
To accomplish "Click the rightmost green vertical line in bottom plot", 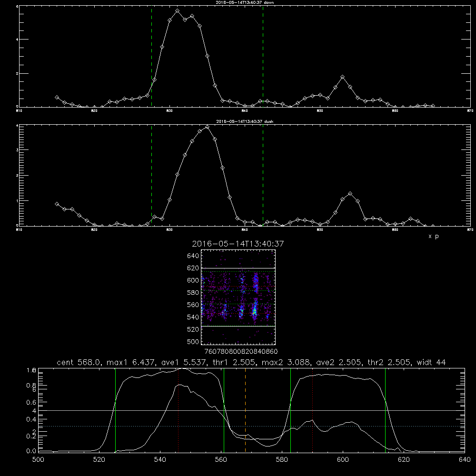I will 385,410.
